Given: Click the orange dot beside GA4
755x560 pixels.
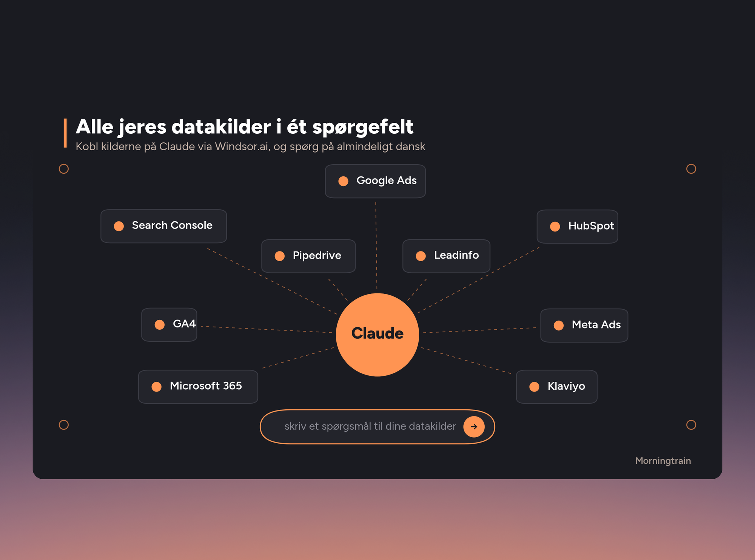Looking at the screenshot, I should point(160,325).
